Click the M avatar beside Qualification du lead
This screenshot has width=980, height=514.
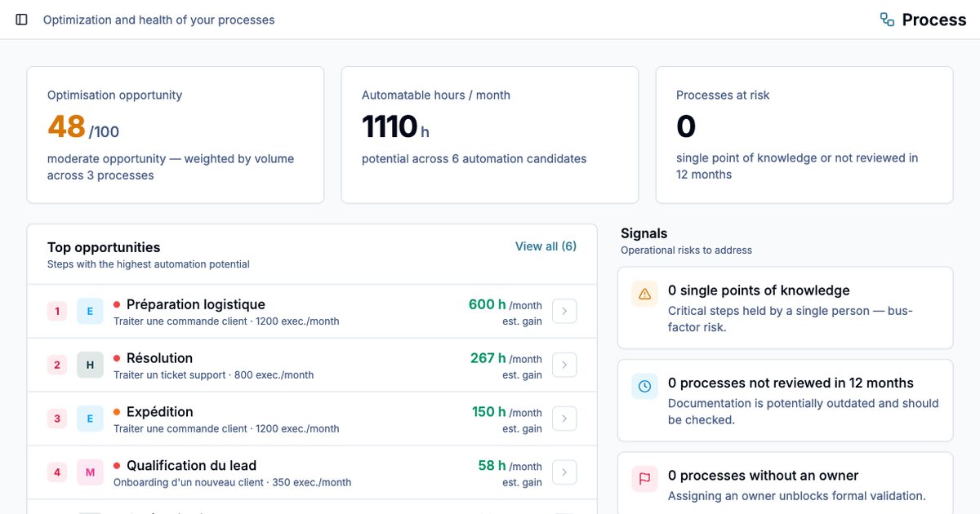point(90,472)
